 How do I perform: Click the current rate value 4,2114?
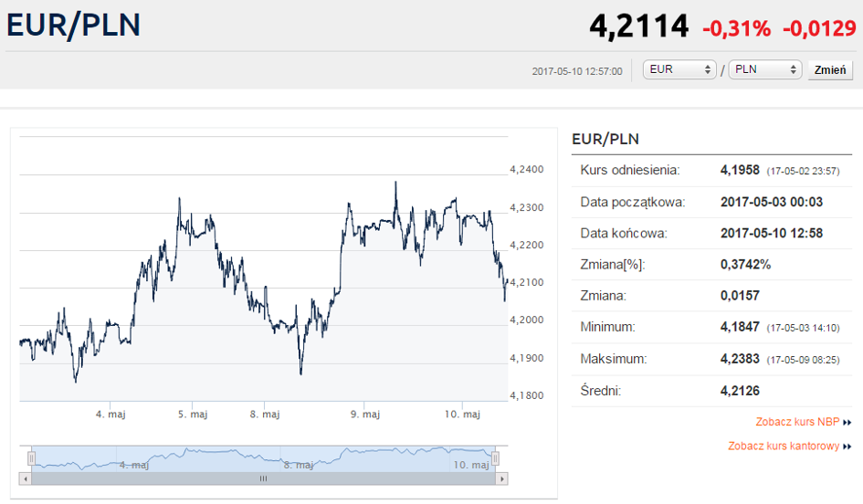pos(638,26)
